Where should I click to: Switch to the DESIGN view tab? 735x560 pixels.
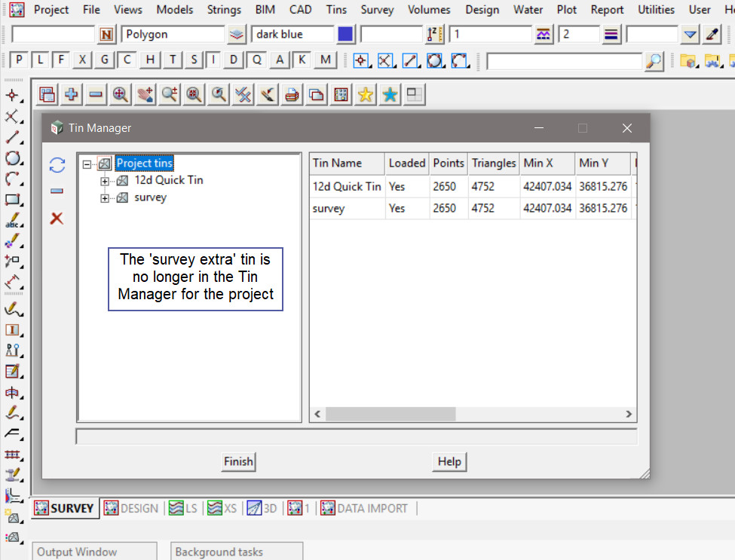(x=131, y=509)
